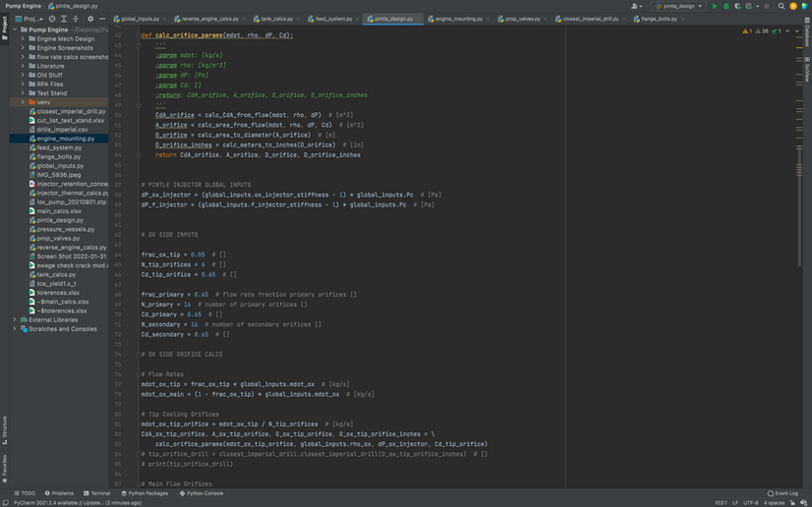Click the locate current file icon
812x507 pixels.
click(x=54, y=19)
